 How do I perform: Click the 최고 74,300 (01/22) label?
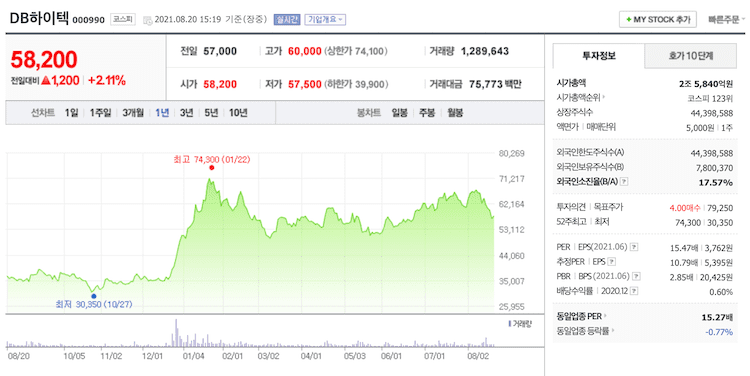point(211,159)
